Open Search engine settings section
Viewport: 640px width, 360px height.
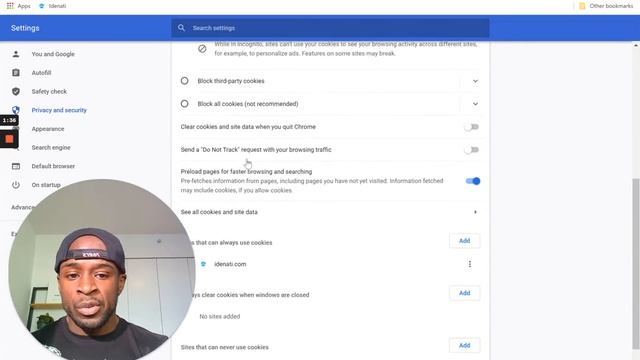(x=51, y=147)
